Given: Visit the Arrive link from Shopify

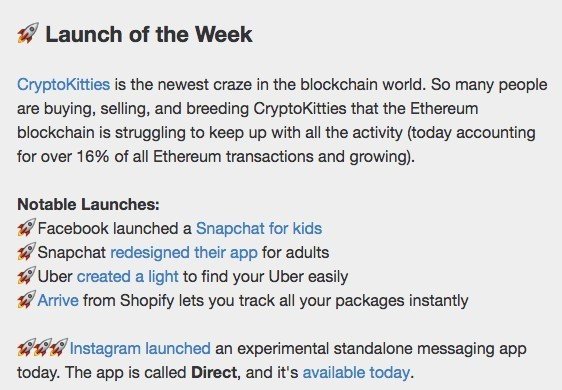Looking at the screenshot, I should click(58, 300).
